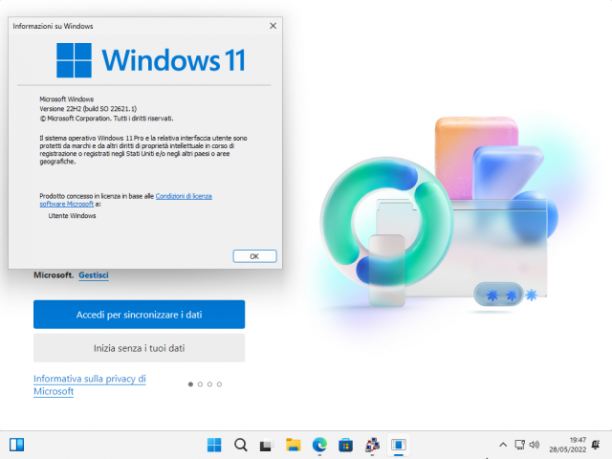
Task: Click OK in Informazioni su Windows dialog
Action: [x=254, y=256]
